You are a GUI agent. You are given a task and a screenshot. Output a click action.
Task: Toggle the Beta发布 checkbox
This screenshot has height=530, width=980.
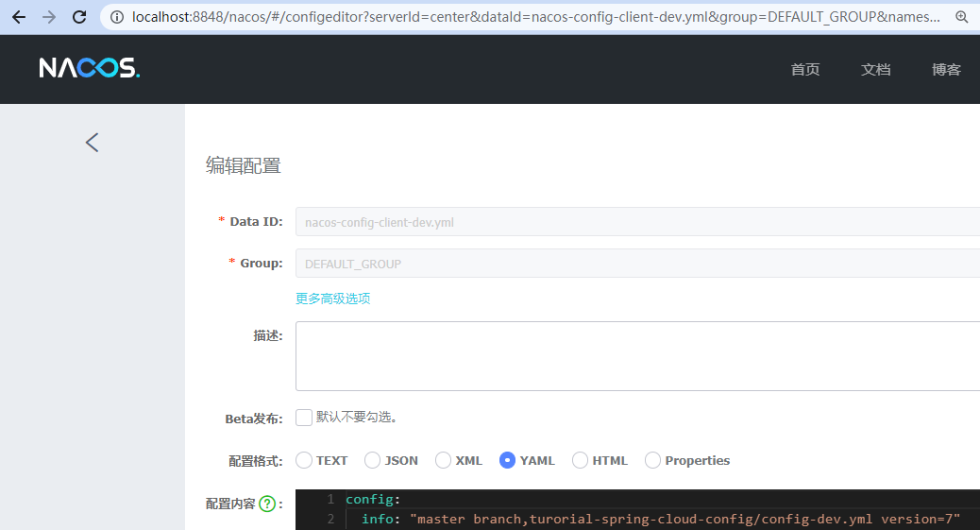pos(304,418)
